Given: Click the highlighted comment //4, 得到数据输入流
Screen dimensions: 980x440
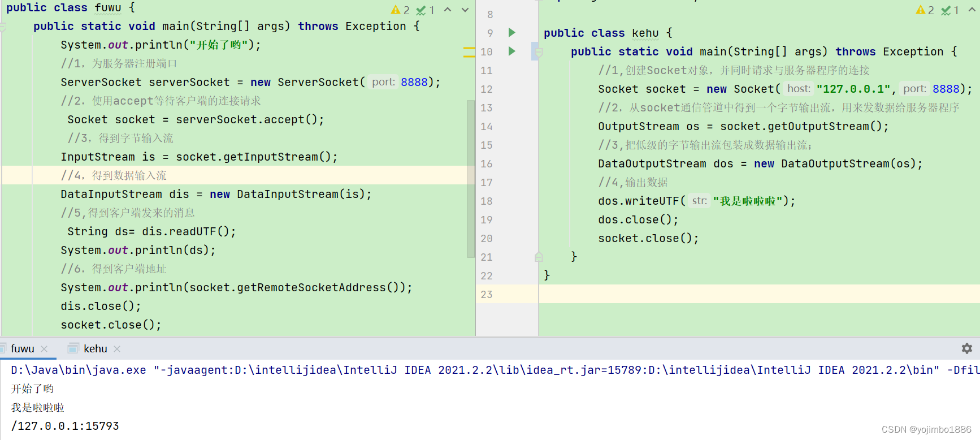Looking at the screenshot, I should pyautogui.click(x=114, y=175).
